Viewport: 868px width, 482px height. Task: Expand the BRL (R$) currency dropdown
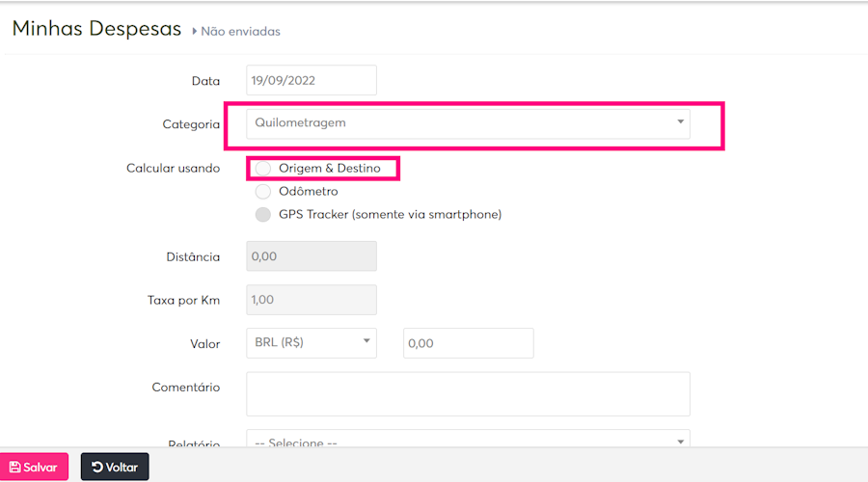(311, 342)
